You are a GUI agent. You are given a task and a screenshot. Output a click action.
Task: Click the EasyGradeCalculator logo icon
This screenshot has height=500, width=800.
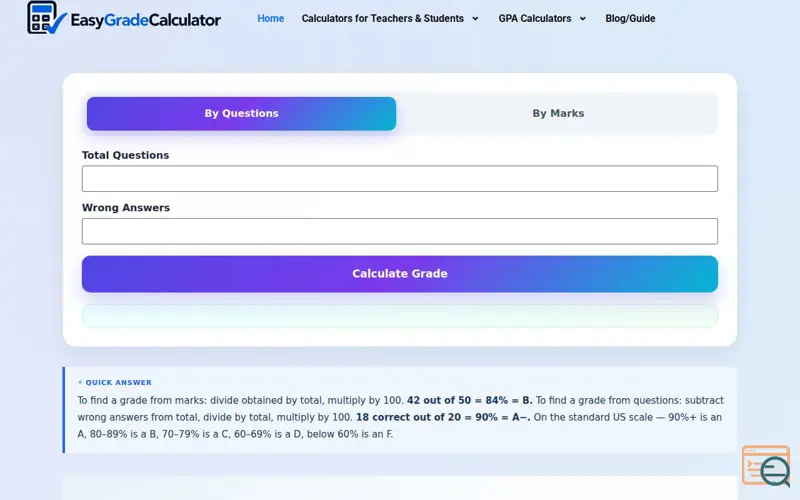(47, 18)
